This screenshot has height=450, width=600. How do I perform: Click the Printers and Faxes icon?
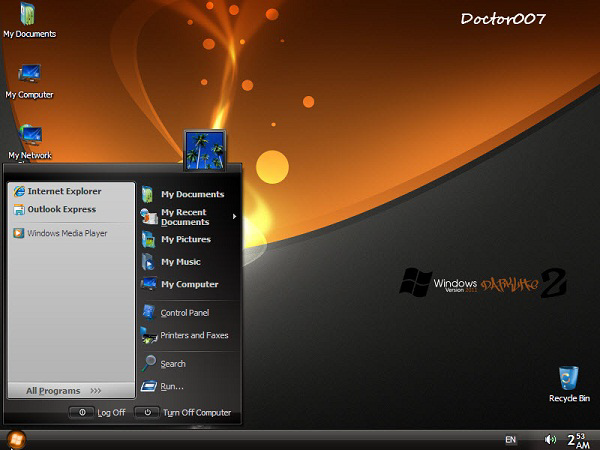[x=148, y=335]
